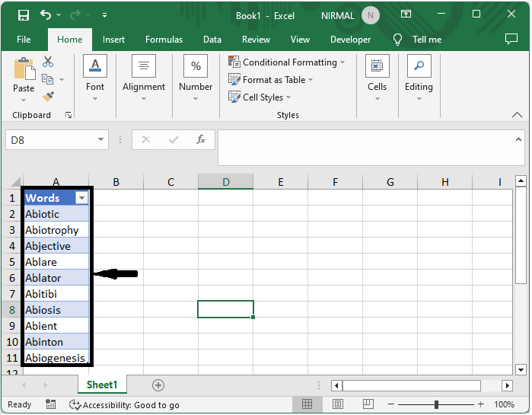Open Ribbon Display Options icon
The width and height of the screenshot is (532, 415).
[406, 14]
